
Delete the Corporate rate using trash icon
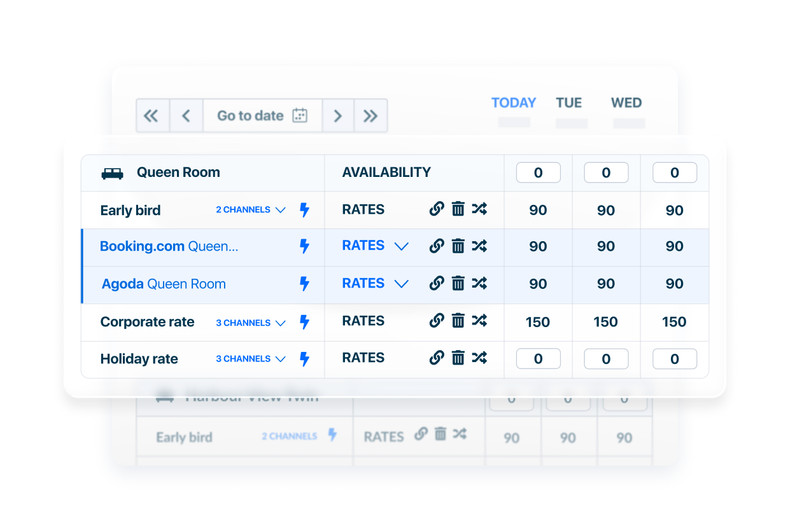tap(458, 321)
